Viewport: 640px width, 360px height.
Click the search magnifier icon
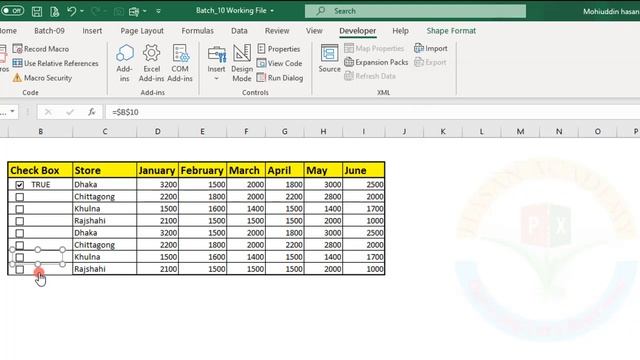[321, 11]
